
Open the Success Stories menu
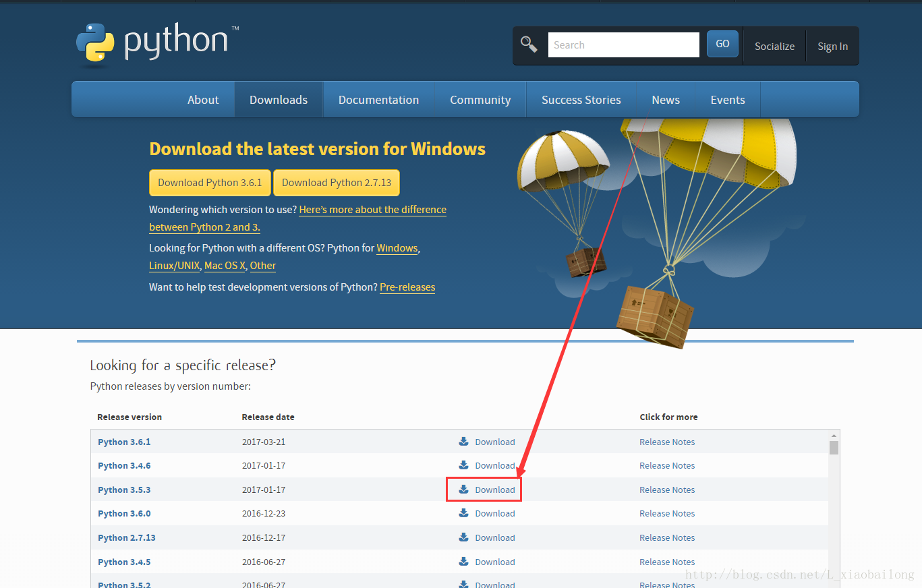tap(581, 100)
